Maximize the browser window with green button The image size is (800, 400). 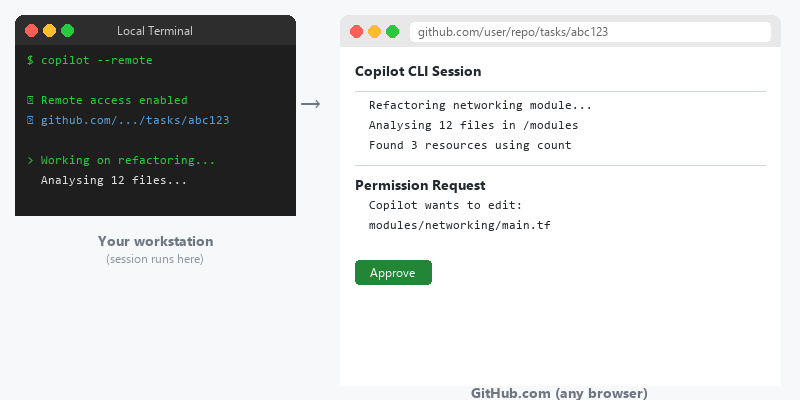[x=392, y=32]
